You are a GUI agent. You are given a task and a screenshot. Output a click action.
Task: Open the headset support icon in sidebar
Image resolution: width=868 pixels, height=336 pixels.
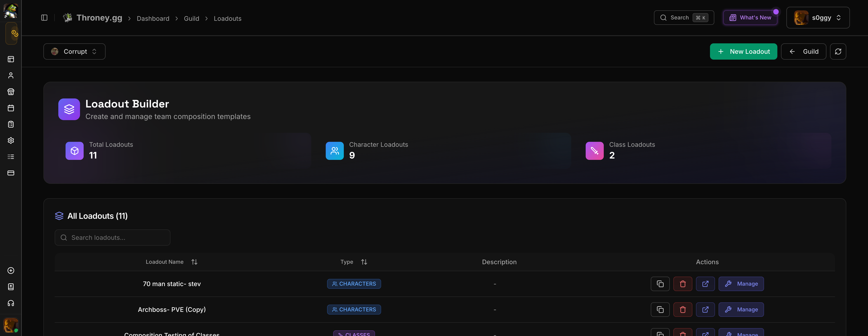(11, 303)
